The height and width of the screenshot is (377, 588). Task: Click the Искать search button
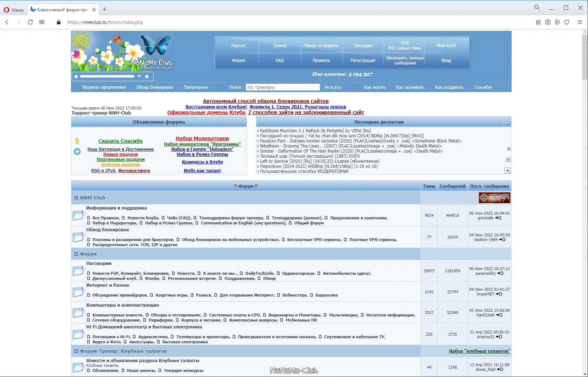coord(333,87)
